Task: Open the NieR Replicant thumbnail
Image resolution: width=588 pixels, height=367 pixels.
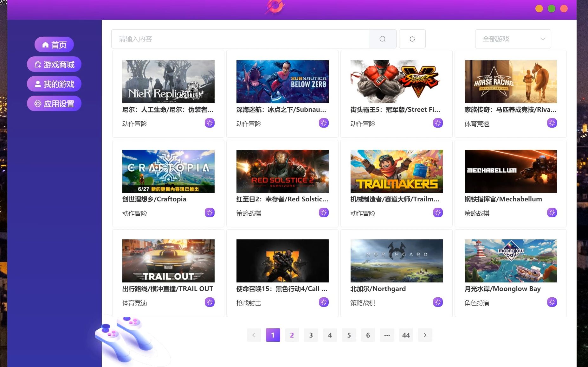Action: (x=168, y=82)
